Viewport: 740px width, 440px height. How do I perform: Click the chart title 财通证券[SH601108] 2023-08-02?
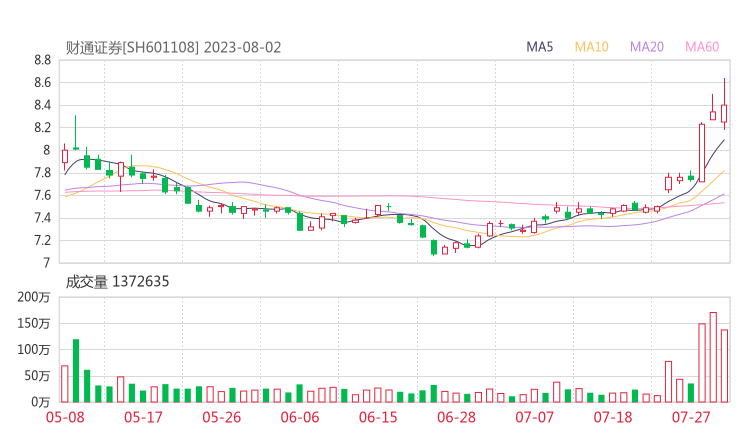coord(173,48)
